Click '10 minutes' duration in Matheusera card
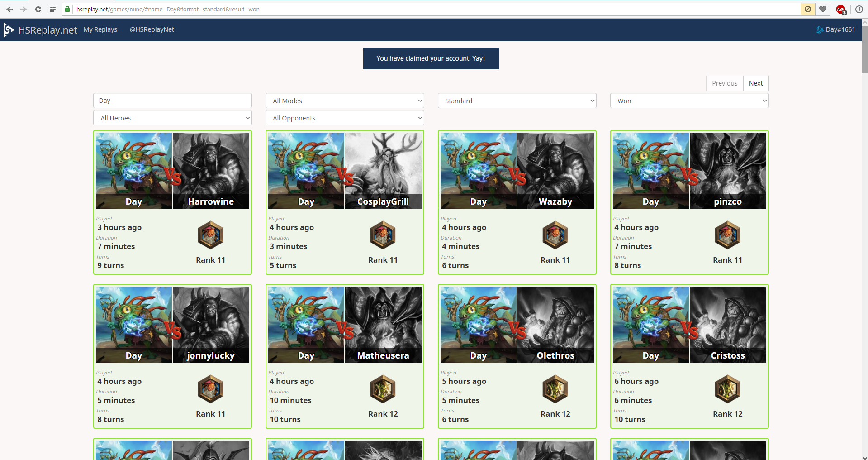This screenshot has width=868, height=460. tap(290, 400)
